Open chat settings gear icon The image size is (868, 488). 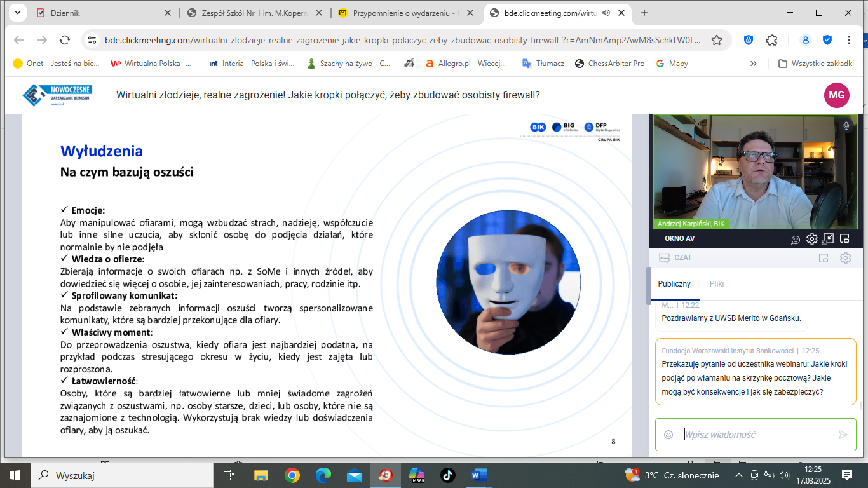pos(845,258)
